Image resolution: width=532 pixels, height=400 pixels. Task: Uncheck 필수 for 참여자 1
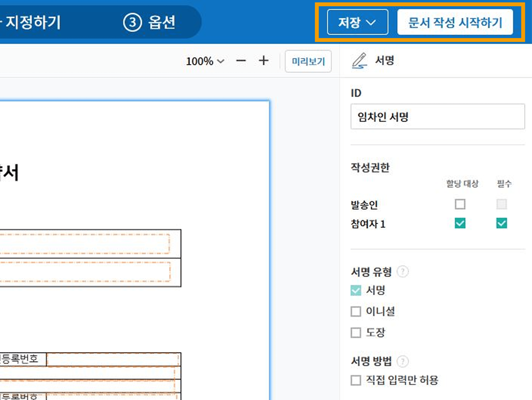point(501,223)
